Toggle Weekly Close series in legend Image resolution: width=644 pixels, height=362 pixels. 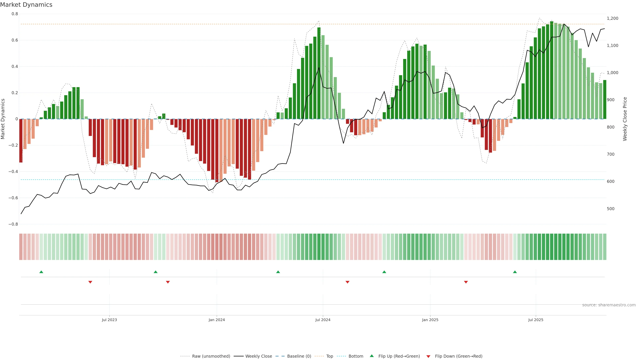[x=258, y=356]
